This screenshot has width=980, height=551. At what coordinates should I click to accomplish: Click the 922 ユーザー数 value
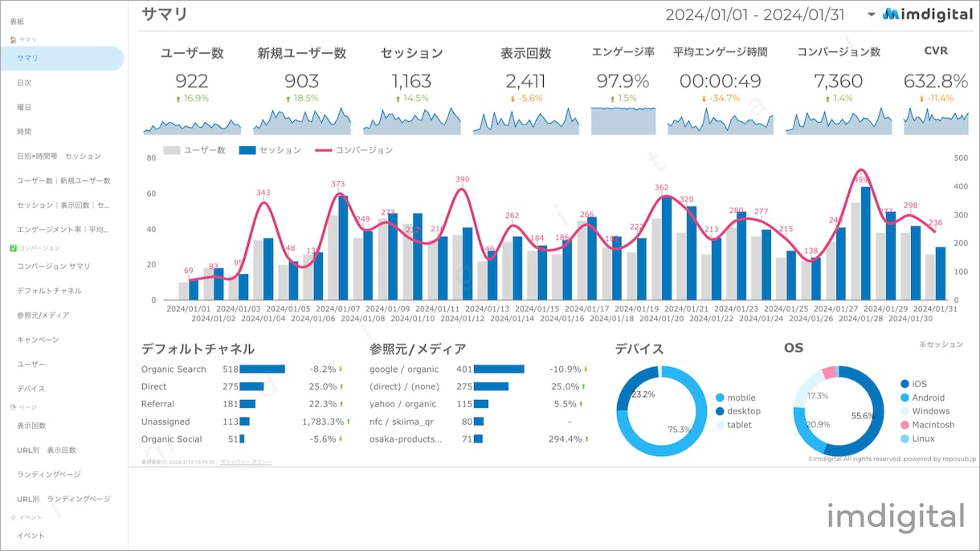coord(192,80)
